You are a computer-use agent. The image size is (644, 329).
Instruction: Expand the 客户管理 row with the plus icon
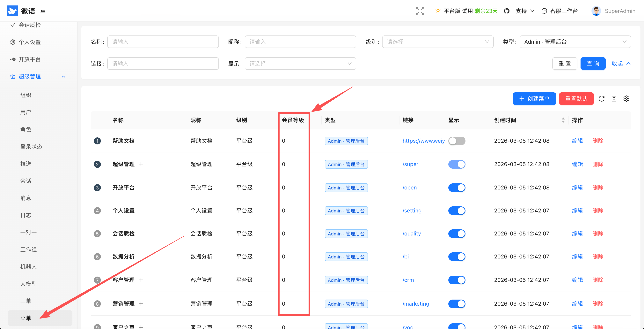(141, 280)
